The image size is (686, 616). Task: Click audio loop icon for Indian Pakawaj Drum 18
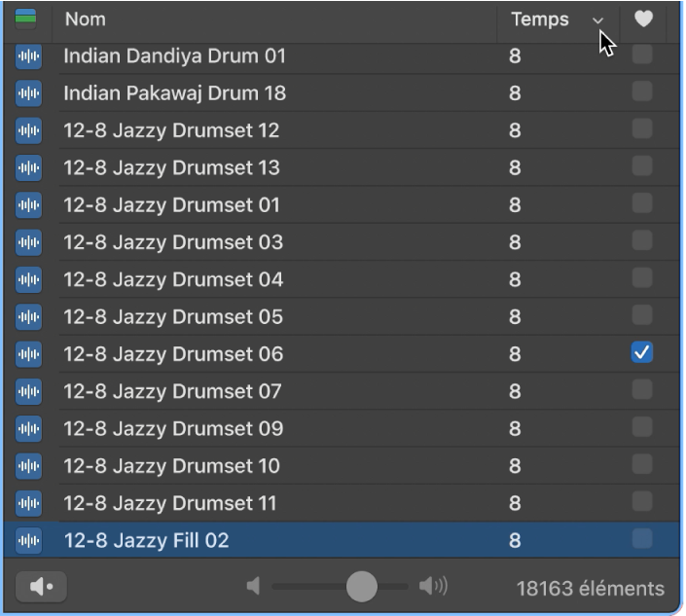click(x=29, y=93)
